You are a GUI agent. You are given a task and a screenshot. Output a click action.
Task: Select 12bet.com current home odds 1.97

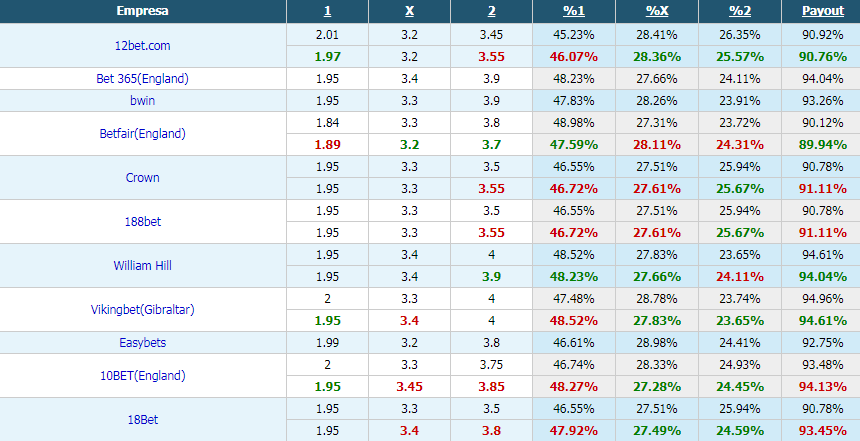[x=327, y=56]
